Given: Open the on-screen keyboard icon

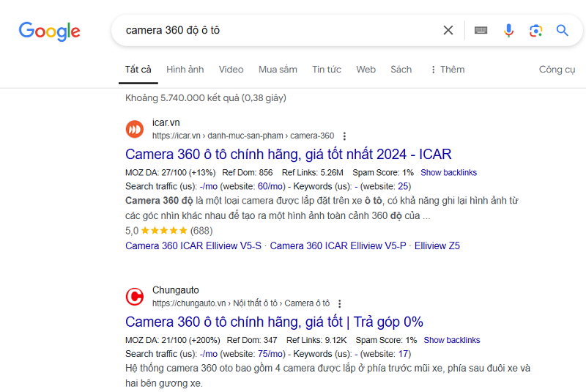Looking at the screenshot, I should pyautogui.click(x=481, y=30).
